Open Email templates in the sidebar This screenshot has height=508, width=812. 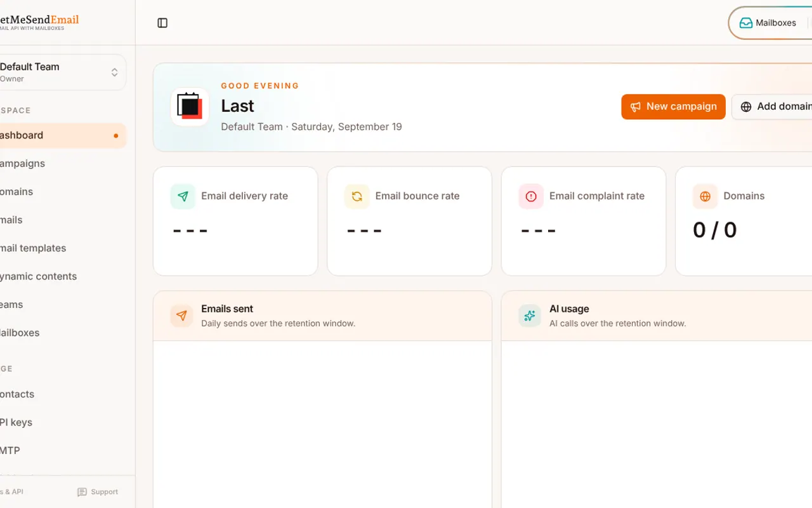pyautogui.click(x=62, y=248)
